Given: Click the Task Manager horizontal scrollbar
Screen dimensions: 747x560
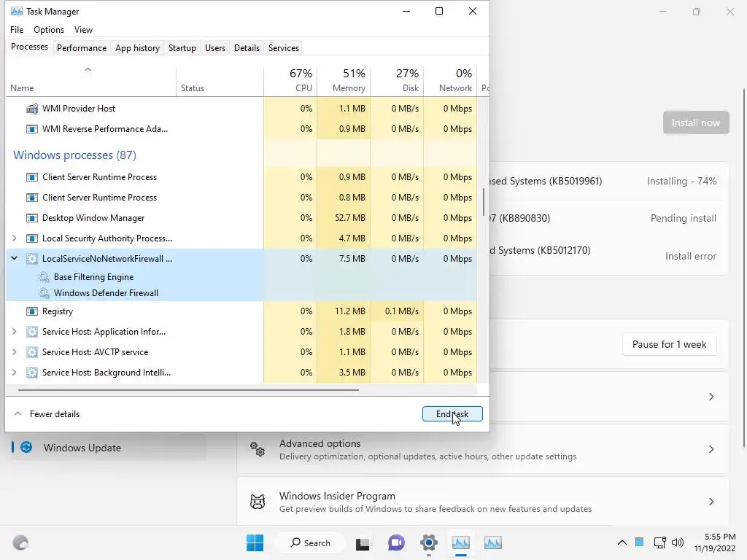Looking at the screenshot, I should (189, 389).
